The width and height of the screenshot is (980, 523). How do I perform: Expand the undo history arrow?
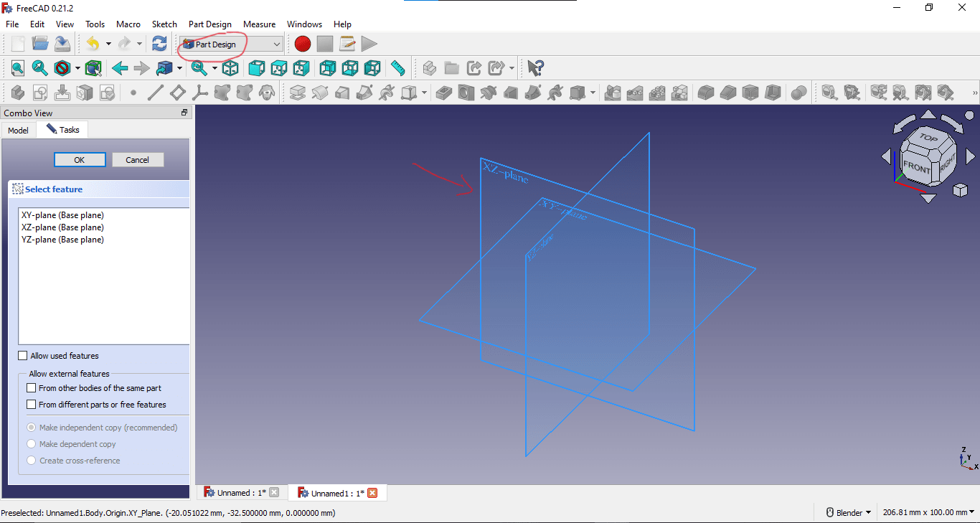[x=108, y=44]
